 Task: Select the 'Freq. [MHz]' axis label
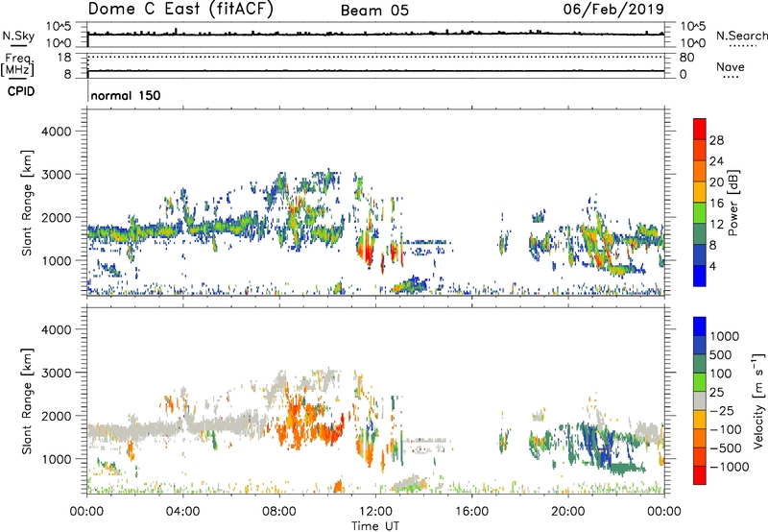pyautogui.click(x=17, y=64)
